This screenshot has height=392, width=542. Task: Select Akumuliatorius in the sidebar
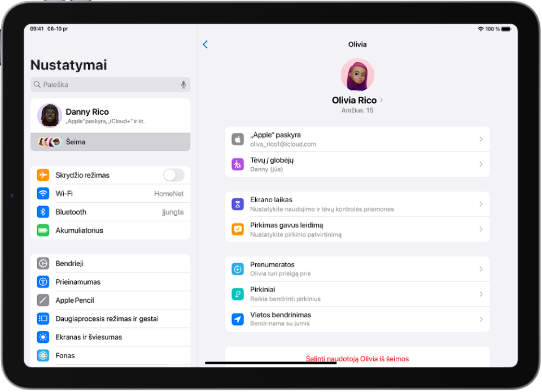[x=110, y=230]
